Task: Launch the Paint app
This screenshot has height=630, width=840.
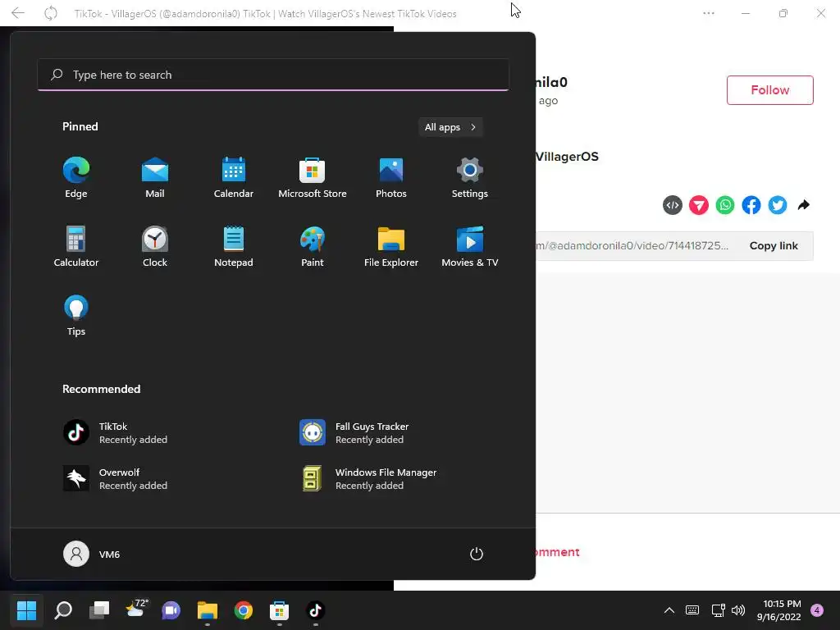Action: (313, 246)
